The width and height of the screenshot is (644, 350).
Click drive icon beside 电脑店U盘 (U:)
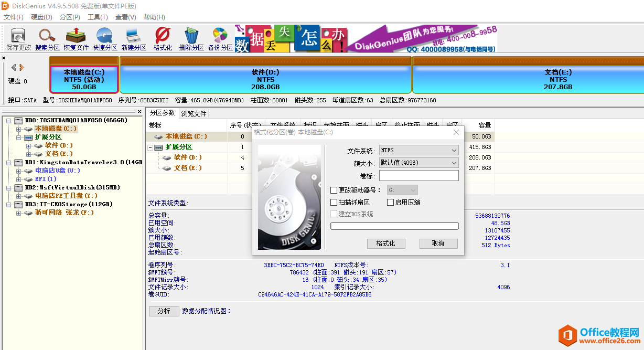click(28, 171)
